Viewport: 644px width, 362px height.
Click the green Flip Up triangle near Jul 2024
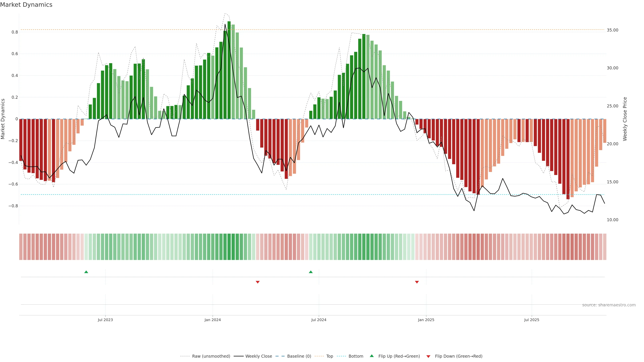311,272
